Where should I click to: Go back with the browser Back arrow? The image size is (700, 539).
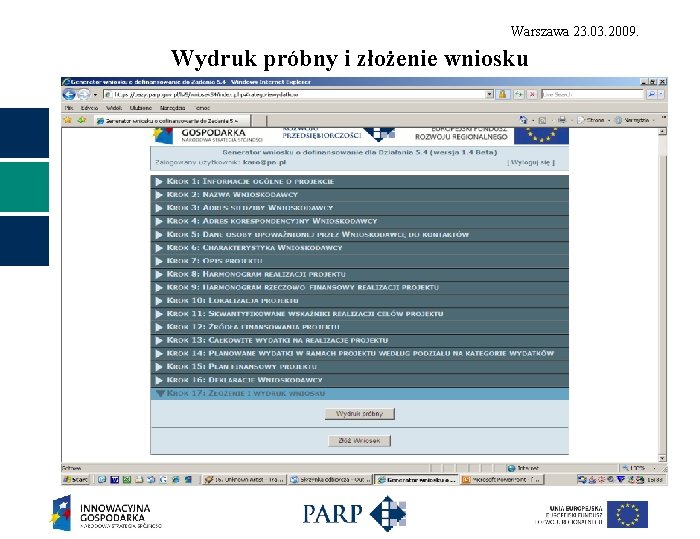[69, 94]
